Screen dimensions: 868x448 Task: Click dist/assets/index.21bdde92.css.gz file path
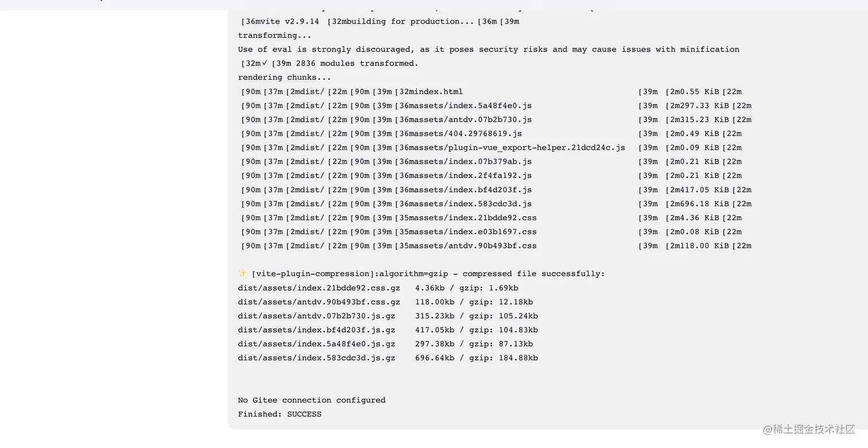319,288
